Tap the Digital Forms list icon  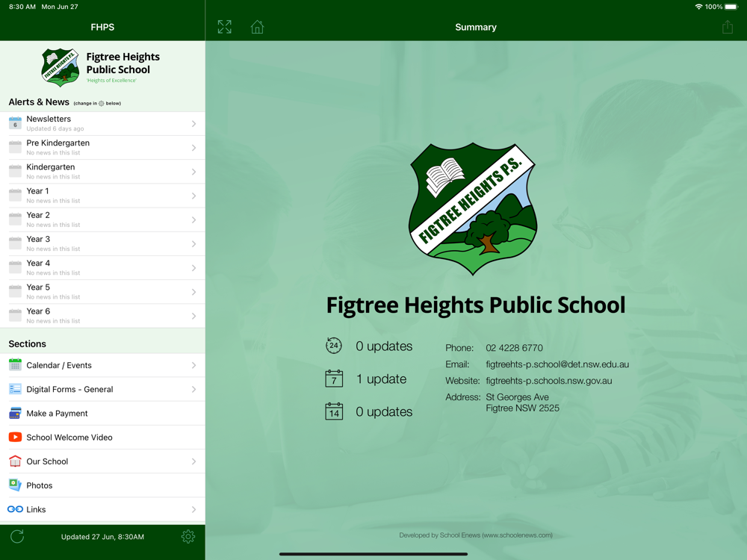point(15,389)
